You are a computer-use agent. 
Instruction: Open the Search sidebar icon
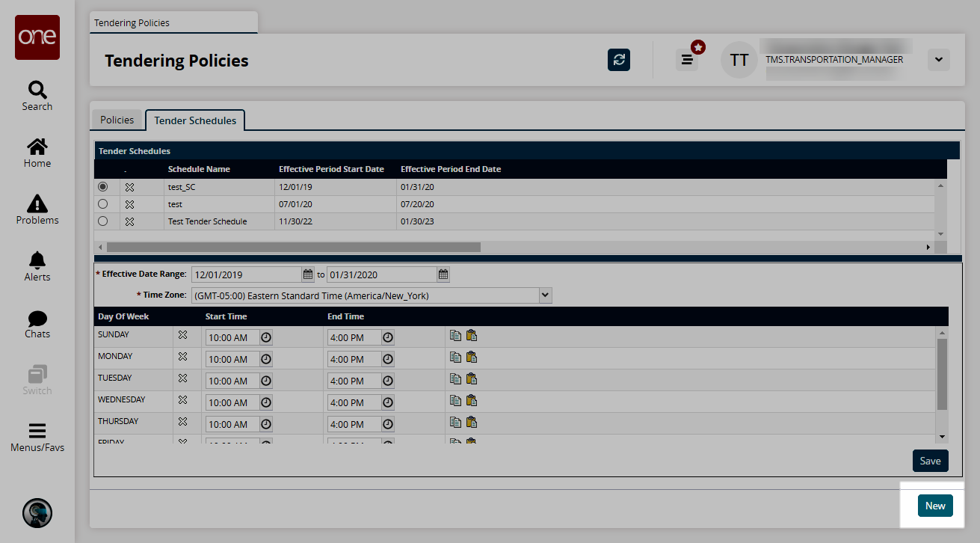(x=37, y=96)
